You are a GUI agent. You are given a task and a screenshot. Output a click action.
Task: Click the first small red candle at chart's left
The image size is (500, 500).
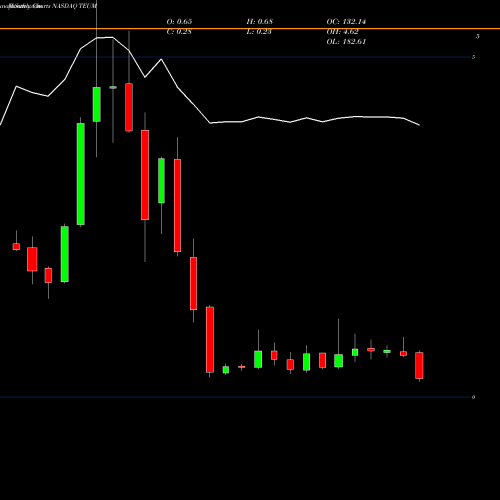click(x=16, y=247)
